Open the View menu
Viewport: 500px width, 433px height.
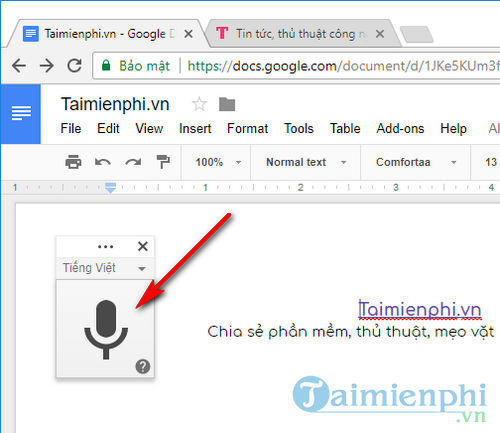coord(149,129)
